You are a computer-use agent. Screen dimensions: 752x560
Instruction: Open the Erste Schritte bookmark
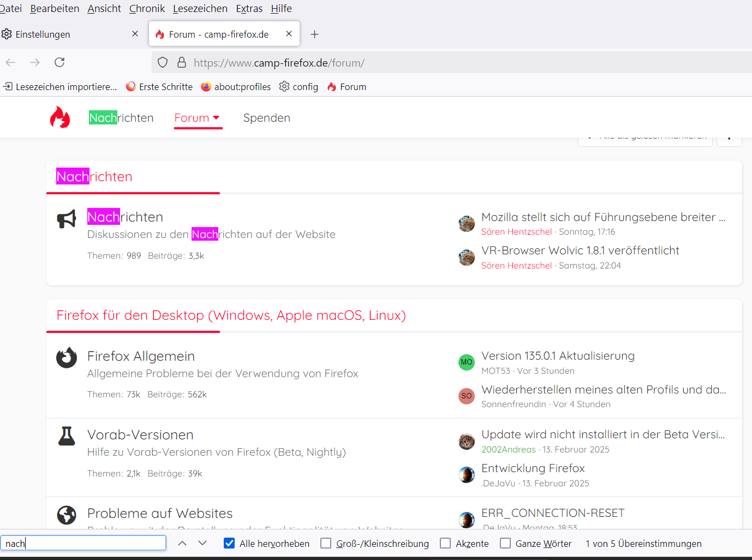tap(159, 87)
